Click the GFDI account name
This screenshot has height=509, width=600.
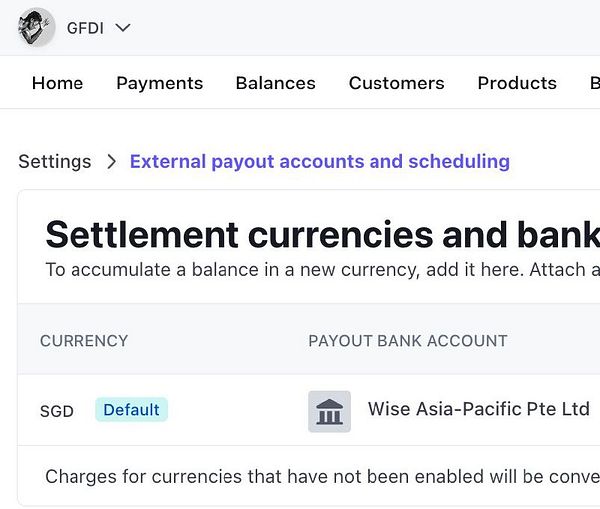85,28
